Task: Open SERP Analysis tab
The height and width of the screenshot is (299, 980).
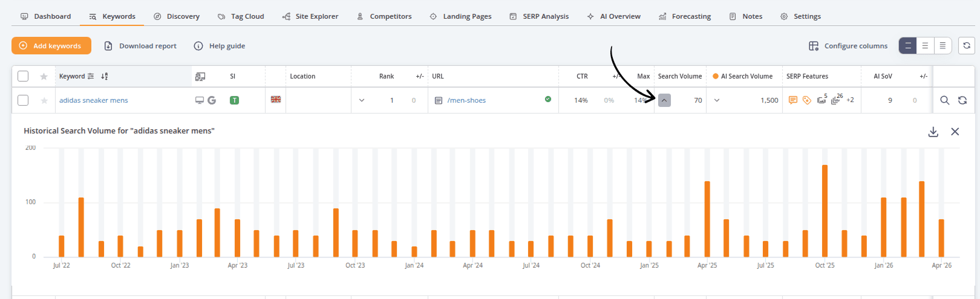Action: 539,16
